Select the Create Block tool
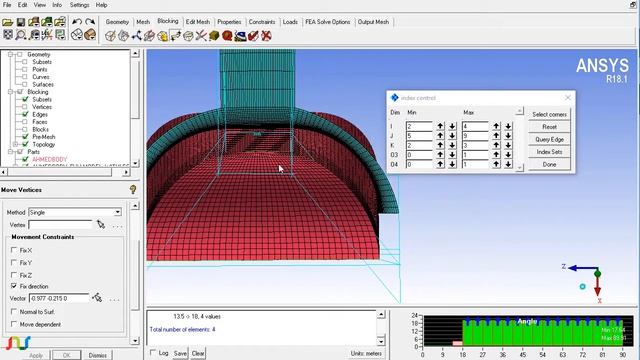 [x=110, y=36]
